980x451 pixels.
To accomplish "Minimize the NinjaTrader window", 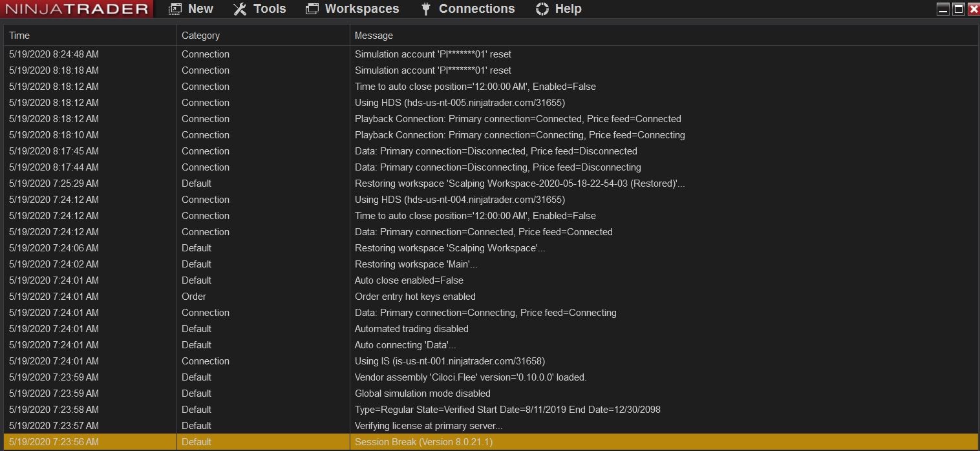I will coord(943,9).
